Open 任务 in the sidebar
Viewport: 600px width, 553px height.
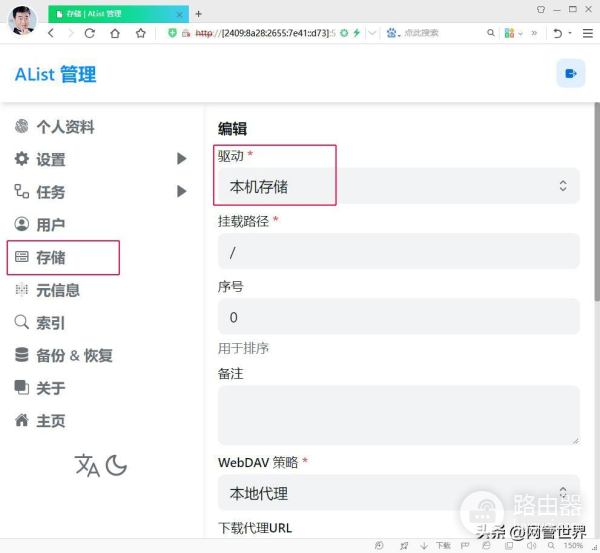pos(40,192)
